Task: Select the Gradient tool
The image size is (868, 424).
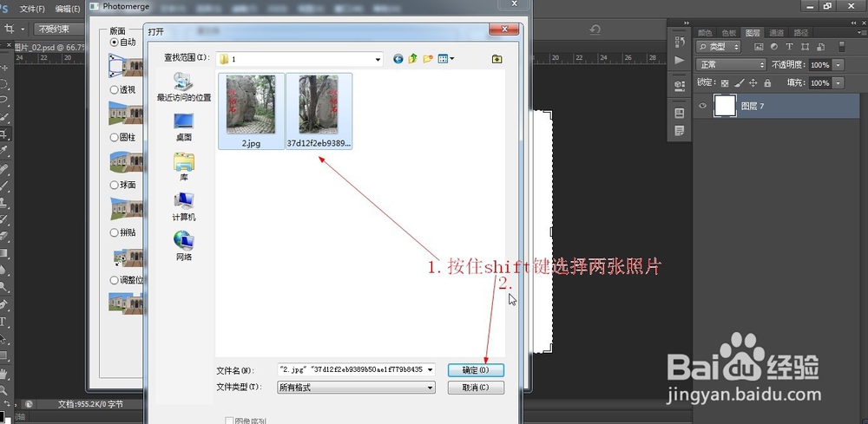Action: point(4,252)
